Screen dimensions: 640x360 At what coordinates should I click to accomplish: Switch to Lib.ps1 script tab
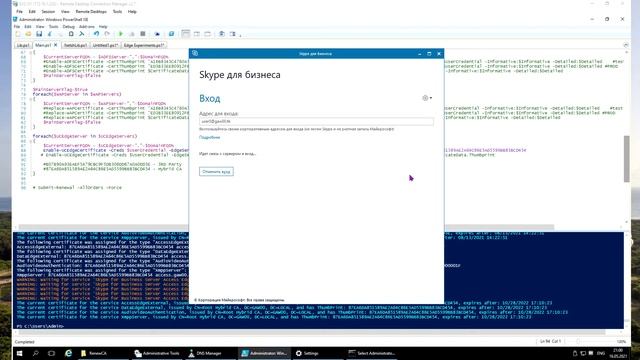(x=23, y=45)
